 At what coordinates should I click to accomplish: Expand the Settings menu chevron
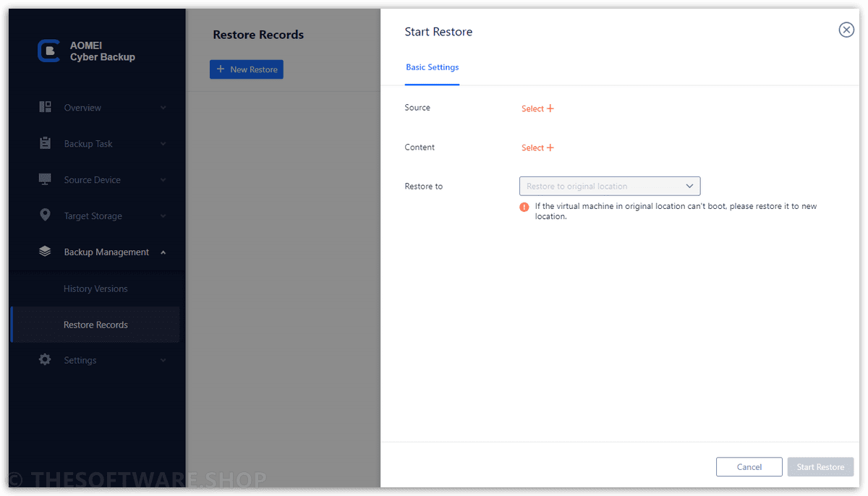click(163, 360)
